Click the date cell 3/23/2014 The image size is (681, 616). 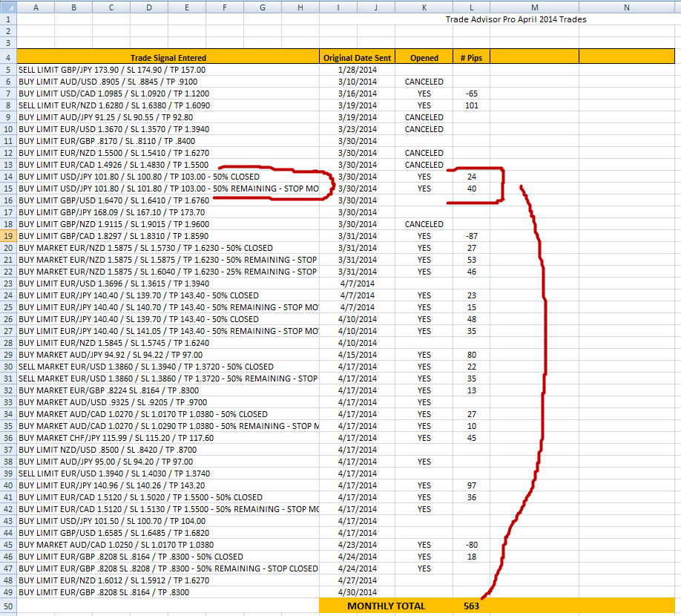click(357, 129)
